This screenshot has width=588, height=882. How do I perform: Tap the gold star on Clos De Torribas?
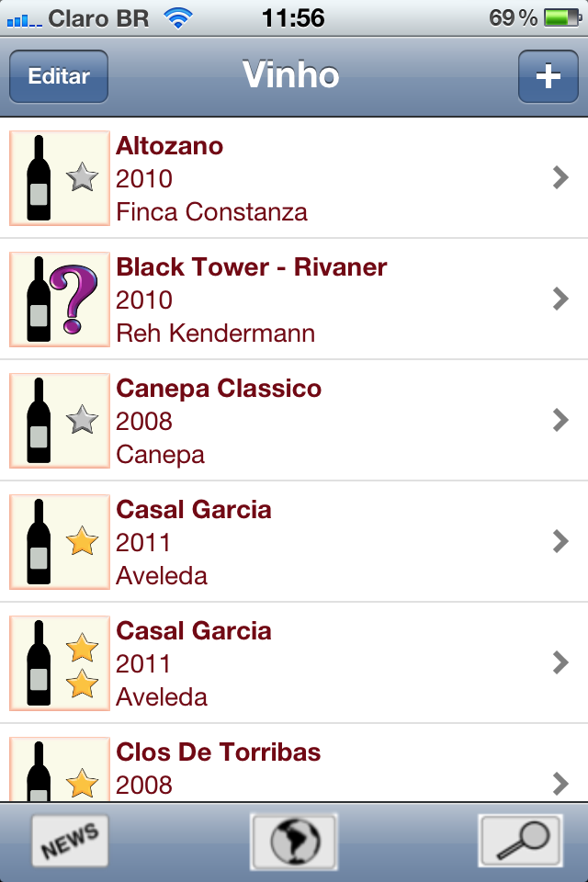pos(83,783)
